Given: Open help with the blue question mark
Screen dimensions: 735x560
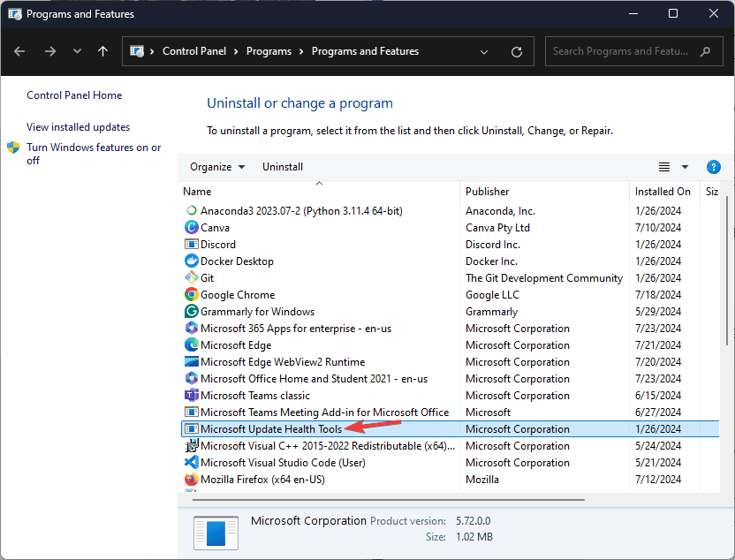Looking at the screenshot, I should point(714,167).
